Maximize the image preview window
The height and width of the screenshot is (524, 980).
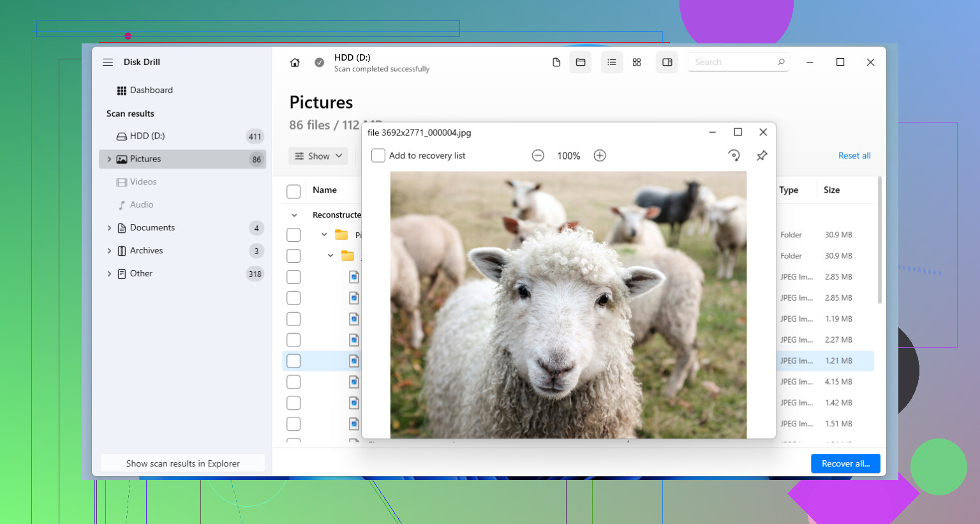tap(738, 132)
